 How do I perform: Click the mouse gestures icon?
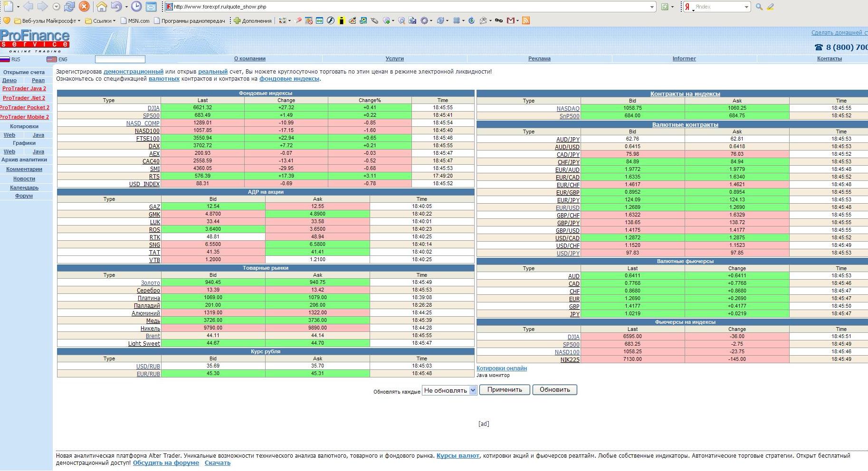coord(374,20)
